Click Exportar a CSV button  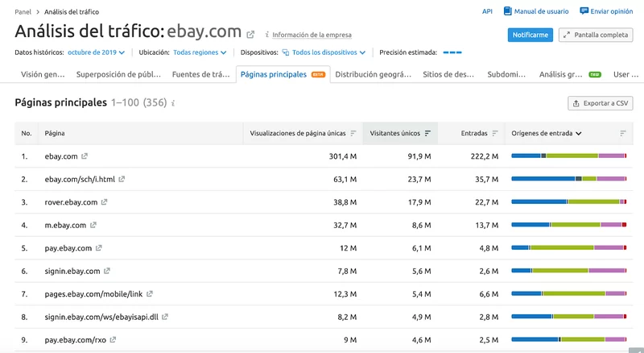(601, 103)
